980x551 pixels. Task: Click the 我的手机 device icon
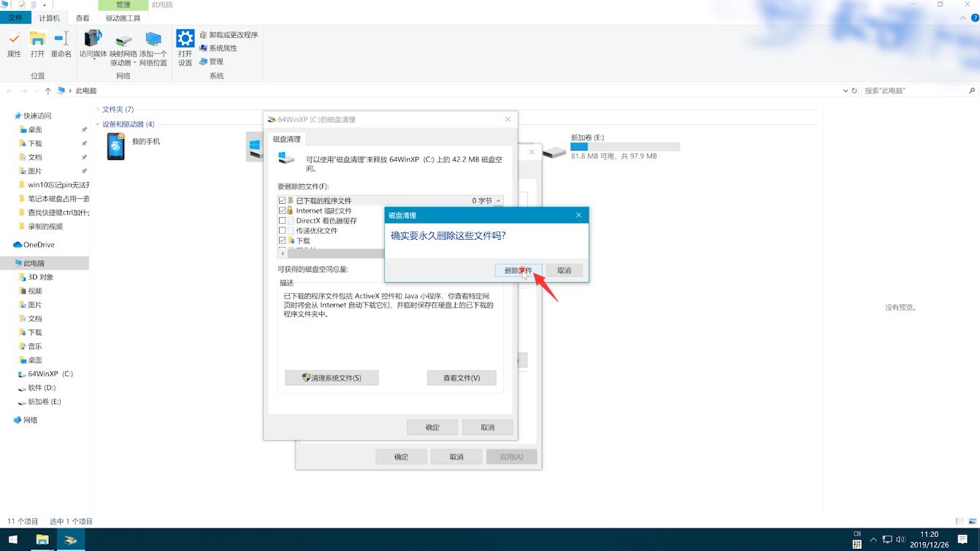[116, 147]
